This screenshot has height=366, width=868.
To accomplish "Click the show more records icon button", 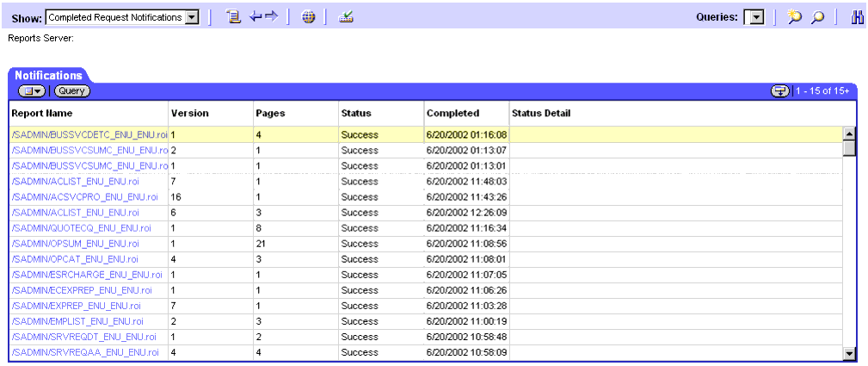I will pyautogui.click(x=779, y=91).
